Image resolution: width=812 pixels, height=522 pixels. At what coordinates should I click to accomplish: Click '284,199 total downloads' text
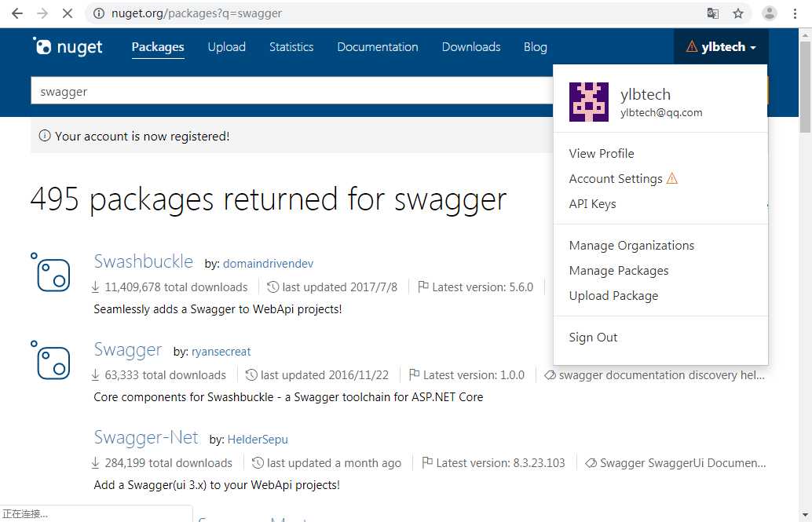tap(168, 463)
